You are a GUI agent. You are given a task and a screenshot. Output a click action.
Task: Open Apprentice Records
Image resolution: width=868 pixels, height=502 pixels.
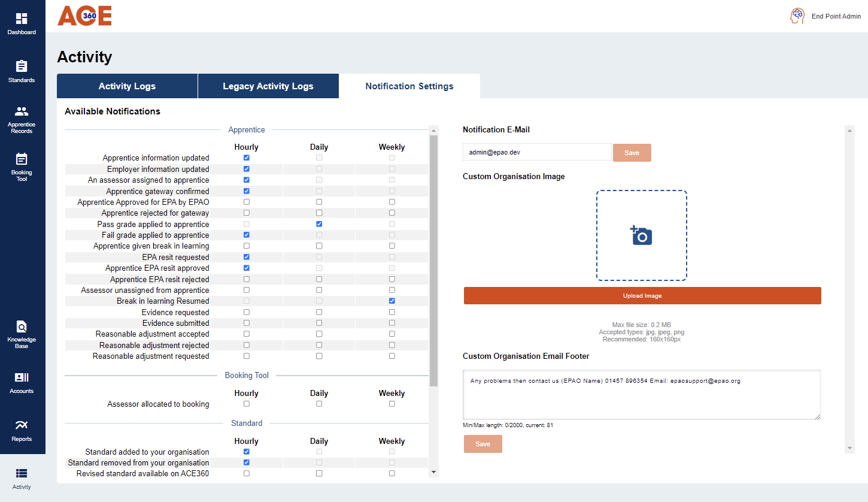22,118
